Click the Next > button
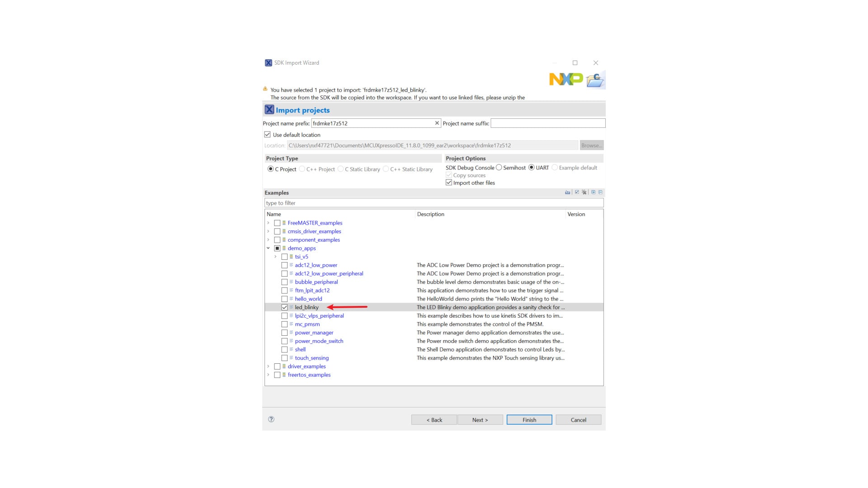The width and height of the screenshot is (868, 488). (480, 420)
